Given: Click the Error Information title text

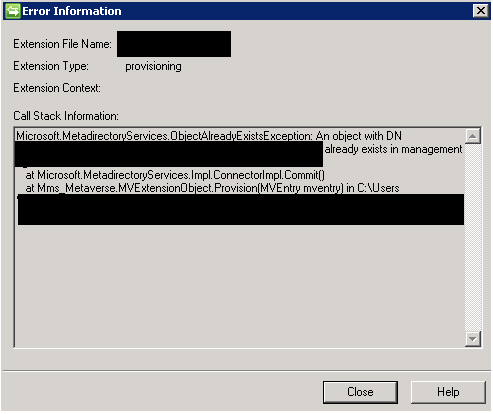Looking at the screenshot, I should [x=72, y=11].
